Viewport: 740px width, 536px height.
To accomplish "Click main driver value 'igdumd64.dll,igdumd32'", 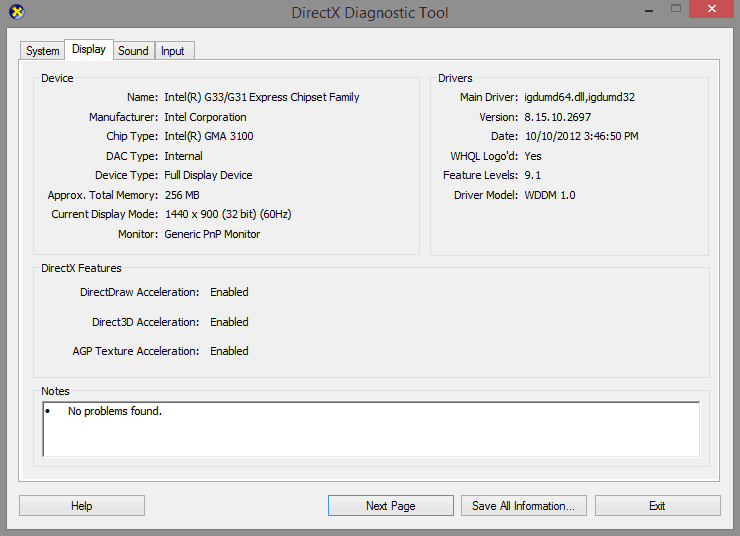I will [580, 97].
